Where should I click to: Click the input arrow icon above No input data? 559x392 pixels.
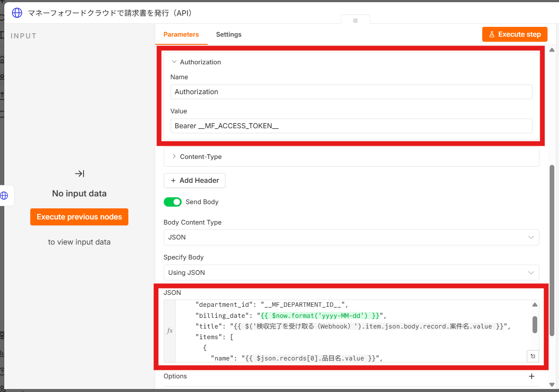click(79, 173)
